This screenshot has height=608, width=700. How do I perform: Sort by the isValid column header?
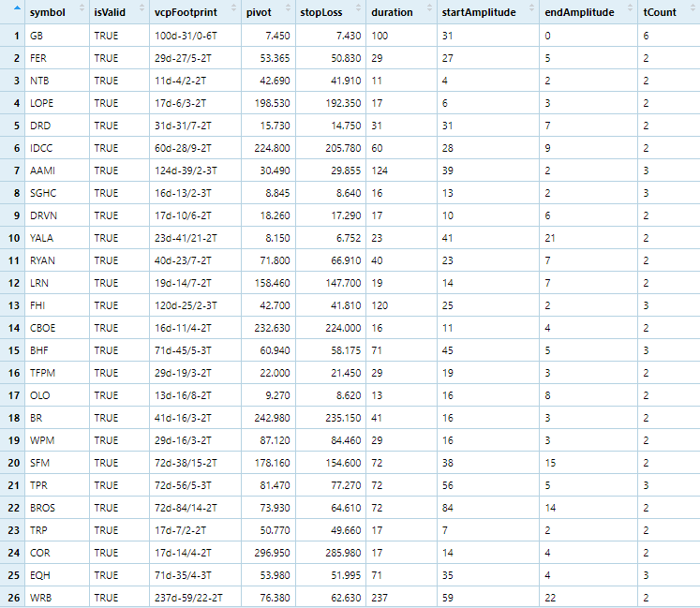(x=119, y=12)
